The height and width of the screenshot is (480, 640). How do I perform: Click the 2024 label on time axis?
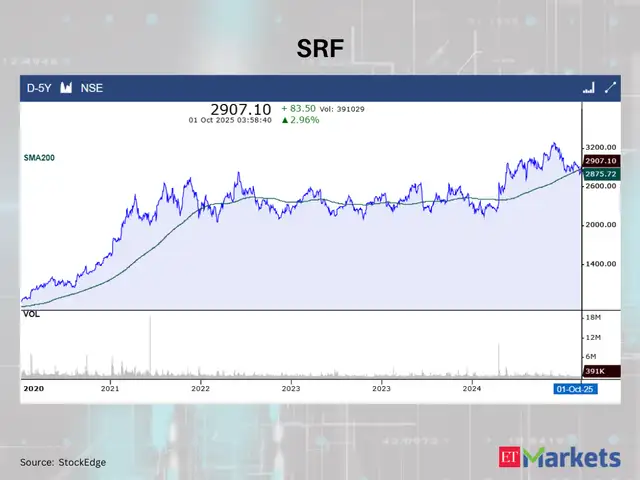click(x=472, y=388)
